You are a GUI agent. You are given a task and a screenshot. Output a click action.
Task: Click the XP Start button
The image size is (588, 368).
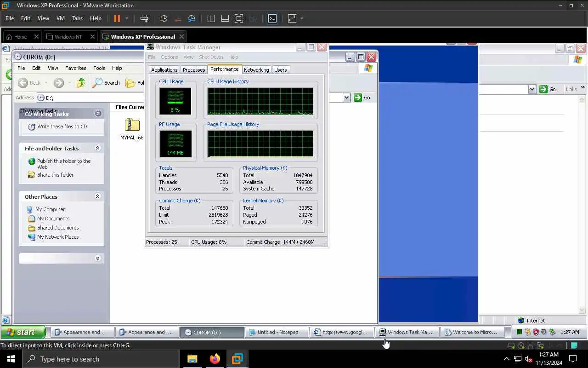click(23, 332)
